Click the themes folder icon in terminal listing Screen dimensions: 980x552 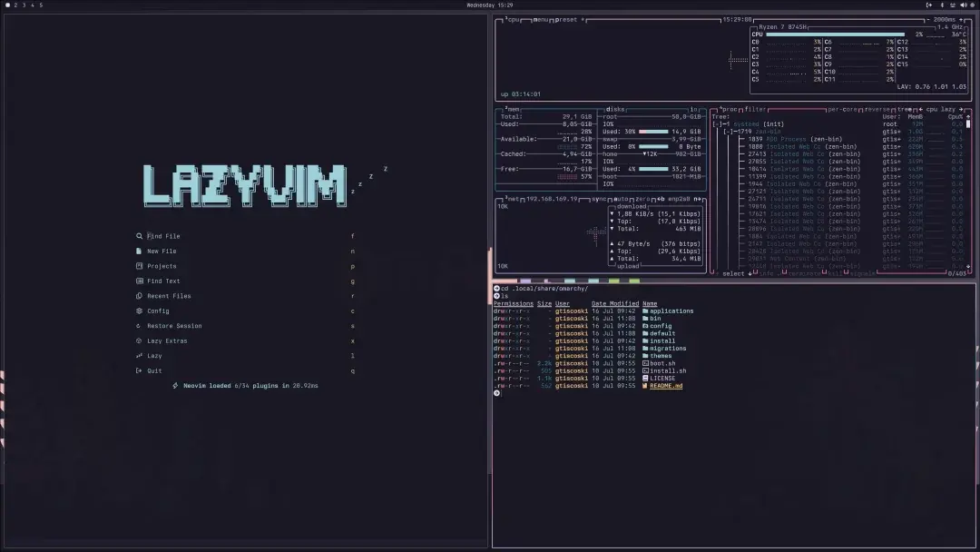(645, 356)
